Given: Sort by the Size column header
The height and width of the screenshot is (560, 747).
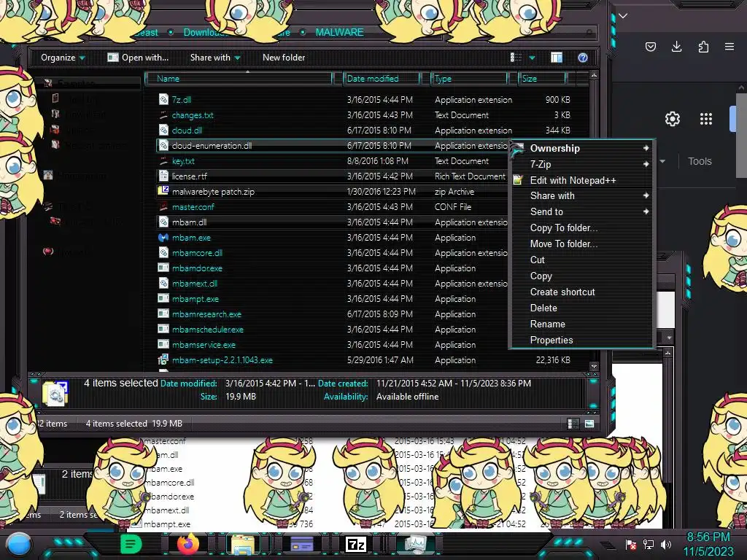Looking at the screenshot, I should pos(543,79).
